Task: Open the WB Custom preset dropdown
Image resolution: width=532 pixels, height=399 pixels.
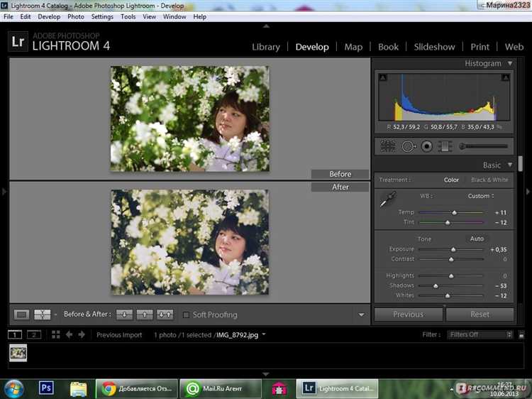Action: click(x=481, y=196)
